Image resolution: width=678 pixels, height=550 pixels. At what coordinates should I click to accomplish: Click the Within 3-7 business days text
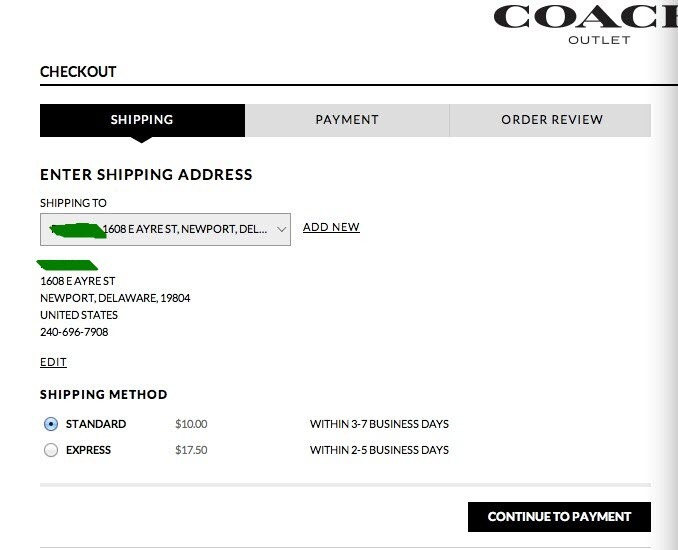click(x=379, y=424)
